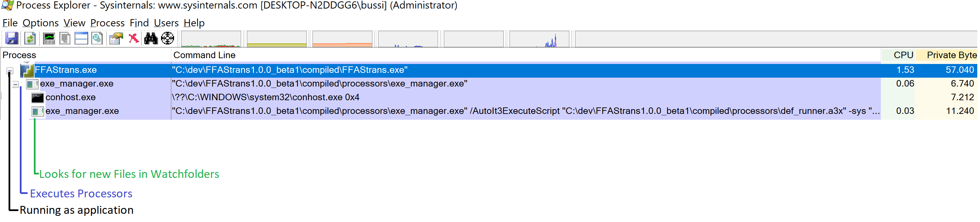Collapse the FFAStrans.exe process tree
The height and width of the screenshot is (222, 980).
(x=10, y=71)
